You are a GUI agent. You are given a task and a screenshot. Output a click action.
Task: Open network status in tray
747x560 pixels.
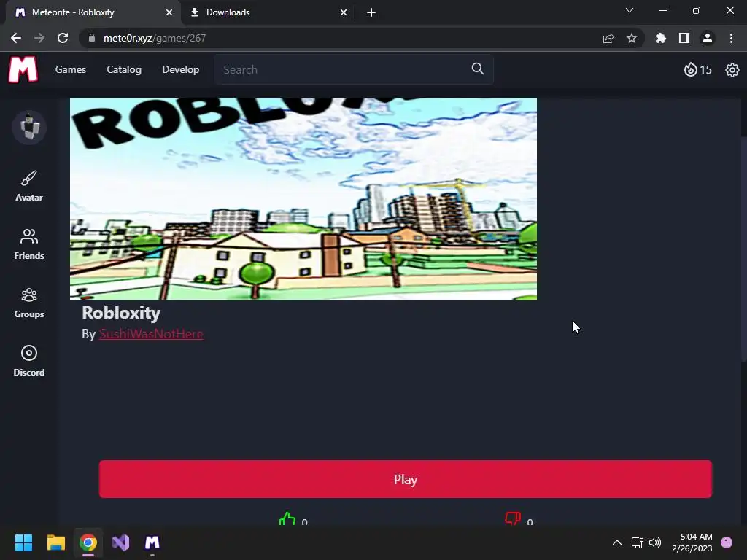pos(638,542)
